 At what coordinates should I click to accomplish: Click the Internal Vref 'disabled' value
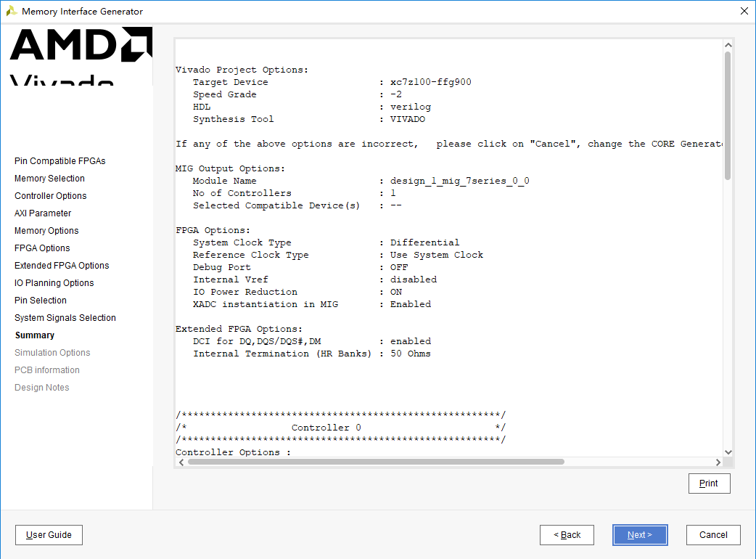(x=414, y=279)
